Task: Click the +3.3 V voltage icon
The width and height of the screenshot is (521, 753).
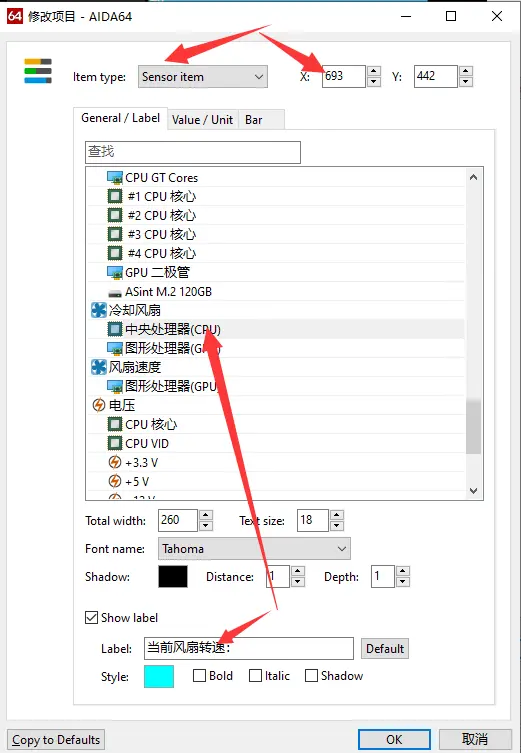Action: [x=115, y=462]
